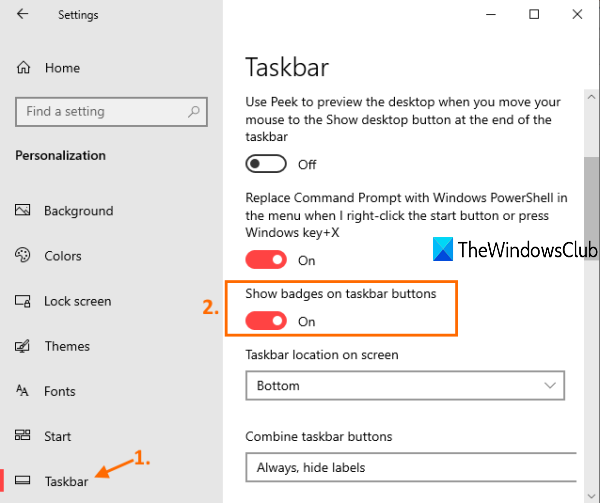Screen dimensions: 600x503
Task: Select the Colors palette icon
Action: pyautogui.click(x=24, y=256)
